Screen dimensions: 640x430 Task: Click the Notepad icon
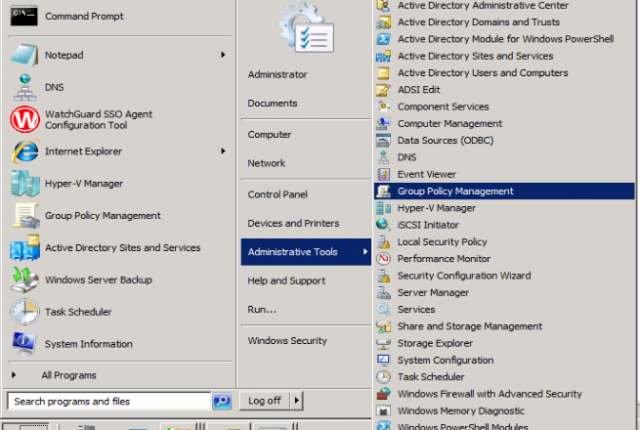point(24,55)
